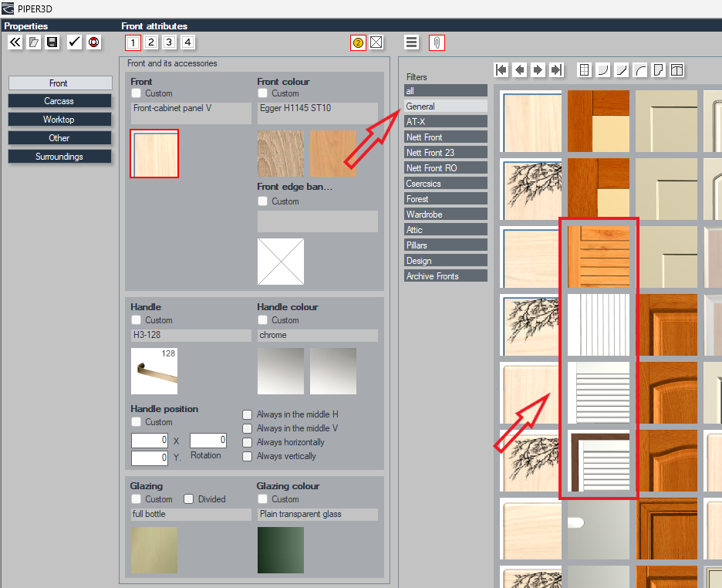Choose the Wardrobe filter
Image resolution: width=722 pixels, height=588 pixels.
(x=446, y=214)
